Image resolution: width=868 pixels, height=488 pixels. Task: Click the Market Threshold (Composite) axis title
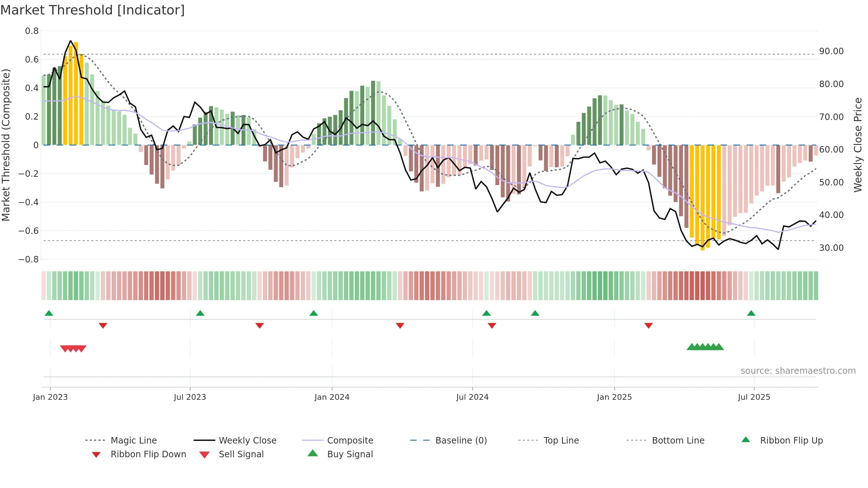[x=6, y=145]
